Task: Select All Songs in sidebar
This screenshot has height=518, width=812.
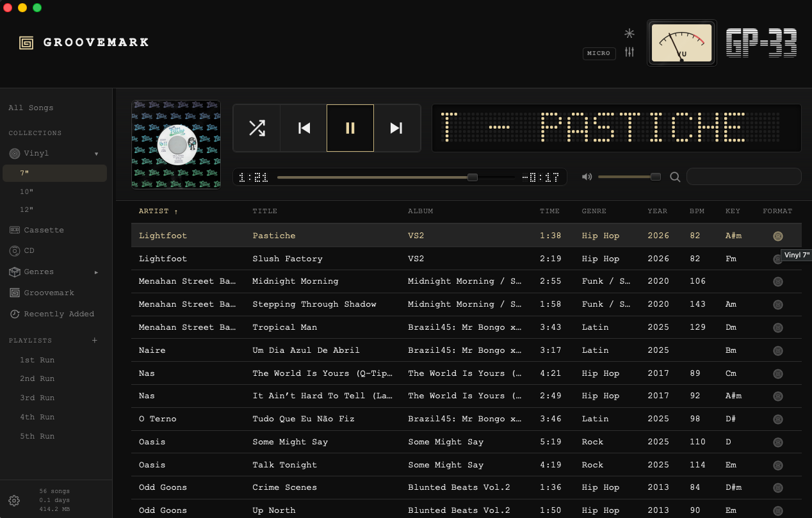Action: (x=31, y=108)
